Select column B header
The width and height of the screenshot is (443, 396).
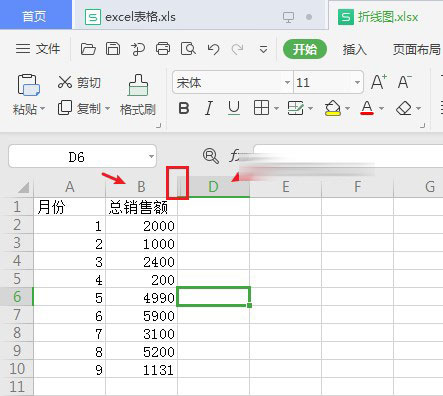[141, 187]
